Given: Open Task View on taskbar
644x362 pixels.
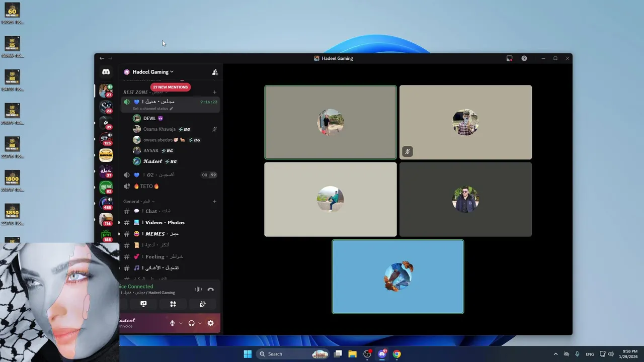Looking at the screenshot, I should pyautogui.click(x=338, y=354).
